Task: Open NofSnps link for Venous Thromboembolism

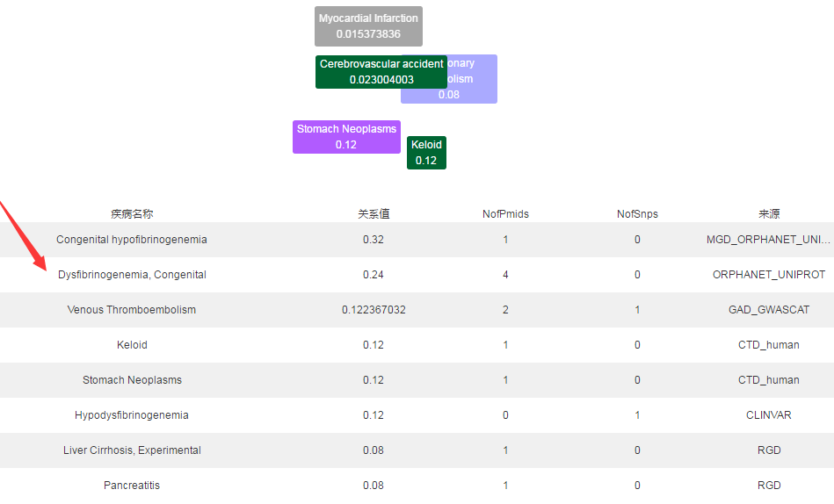Action: point(637,310)
